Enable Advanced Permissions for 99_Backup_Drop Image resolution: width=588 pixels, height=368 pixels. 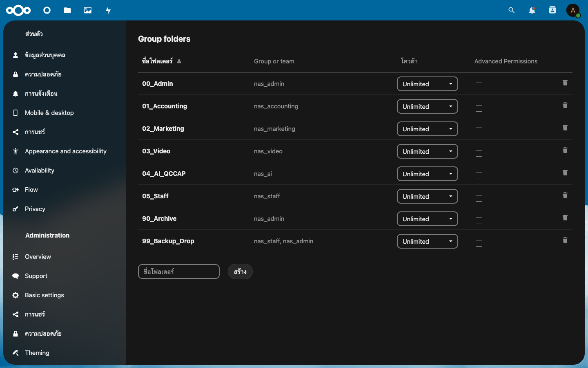click(x=479, y=243)
